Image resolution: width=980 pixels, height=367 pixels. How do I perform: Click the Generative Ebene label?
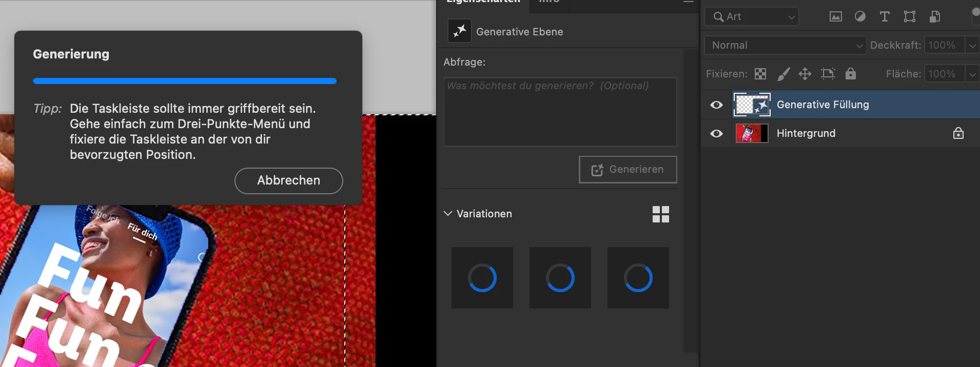pos(520,32)
